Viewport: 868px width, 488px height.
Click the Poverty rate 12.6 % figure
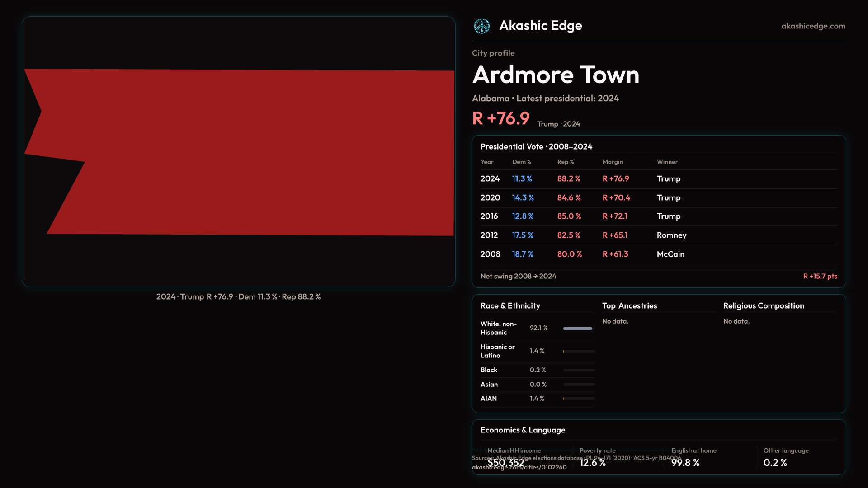point(592,463)
